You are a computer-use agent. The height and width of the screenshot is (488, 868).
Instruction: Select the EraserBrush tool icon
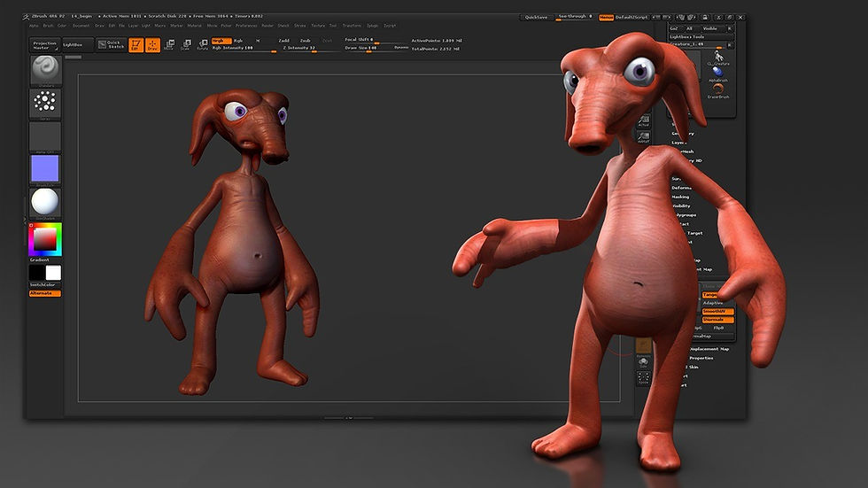pyautogui.click(x=718, y=90)
